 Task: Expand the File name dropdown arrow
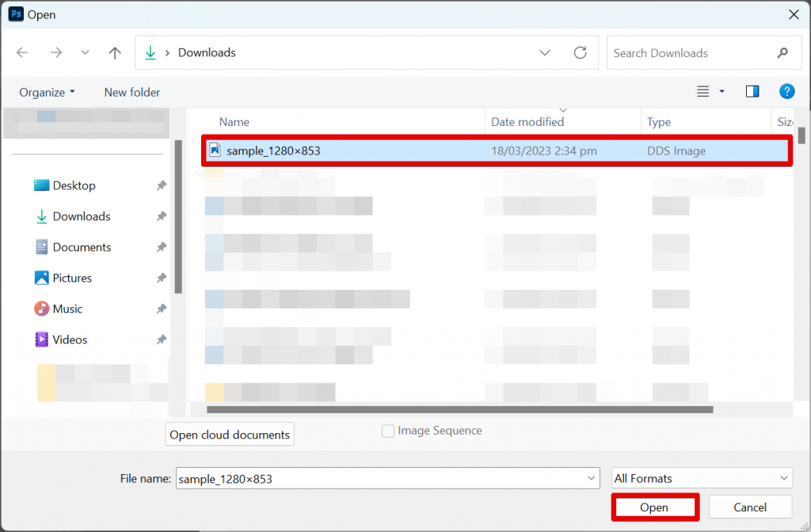(591, 478)
